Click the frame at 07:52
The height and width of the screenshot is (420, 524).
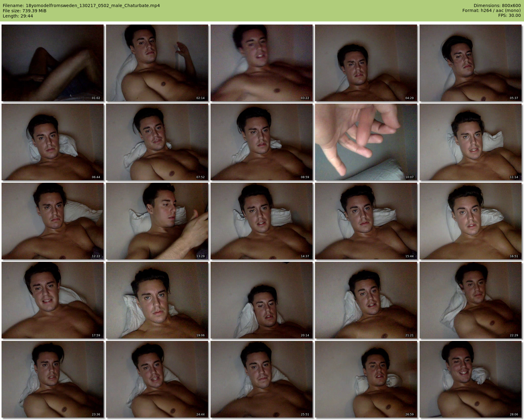click(x=157, y=142)
